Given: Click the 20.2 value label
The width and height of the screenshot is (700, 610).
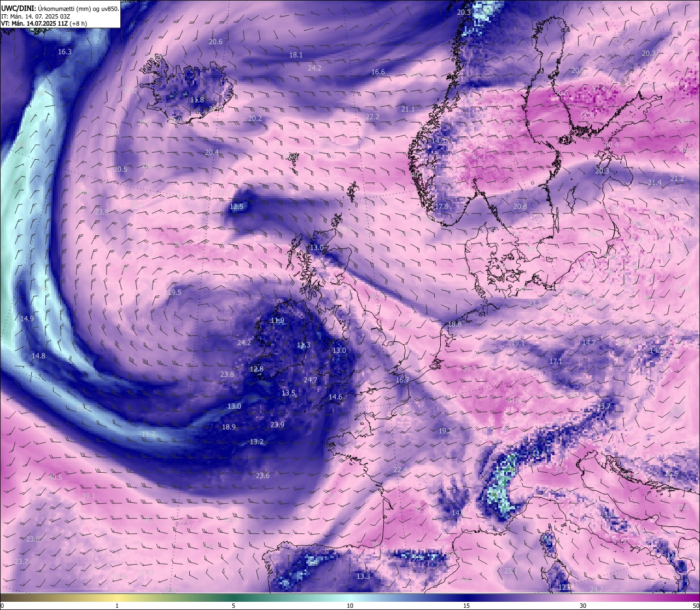Looking at the screenshot, I should point(255,118).
